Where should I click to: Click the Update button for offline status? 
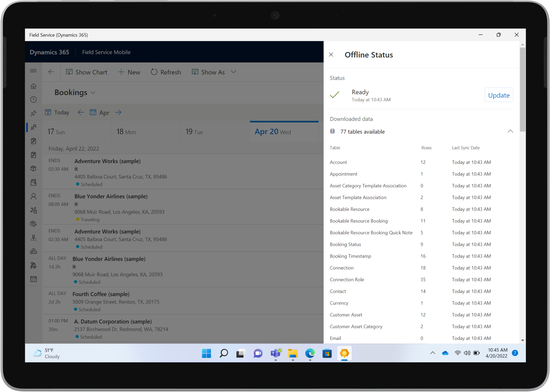(498, 95)
